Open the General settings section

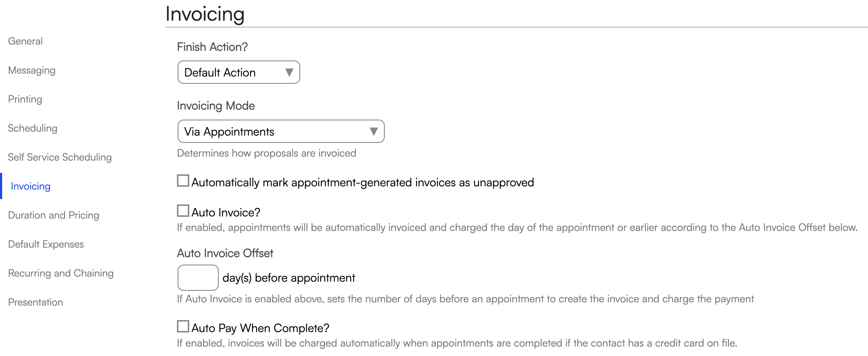(x=25, y=41)
